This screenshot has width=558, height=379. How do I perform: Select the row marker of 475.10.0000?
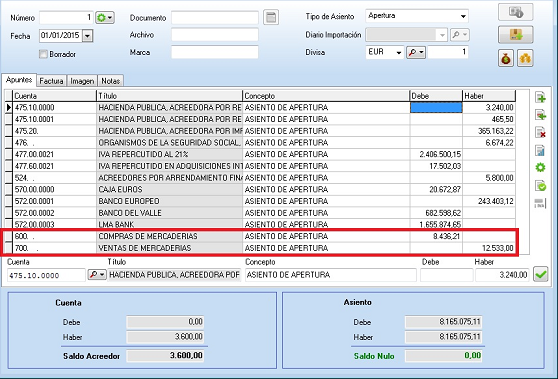tap(9, 107)
